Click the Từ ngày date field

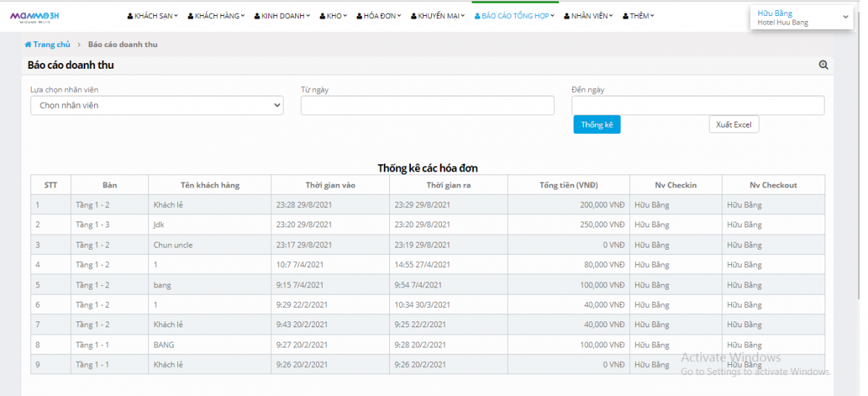(x=427, y=106)
